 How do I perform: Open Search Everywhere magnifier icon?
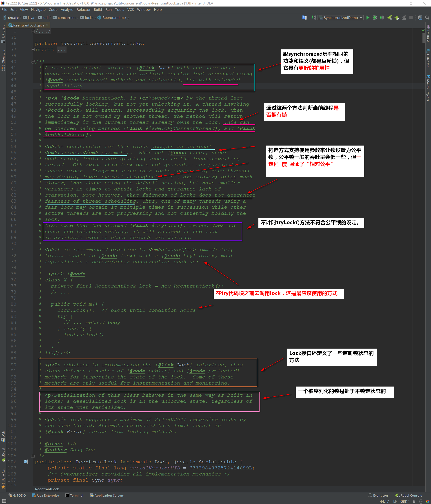427,18
